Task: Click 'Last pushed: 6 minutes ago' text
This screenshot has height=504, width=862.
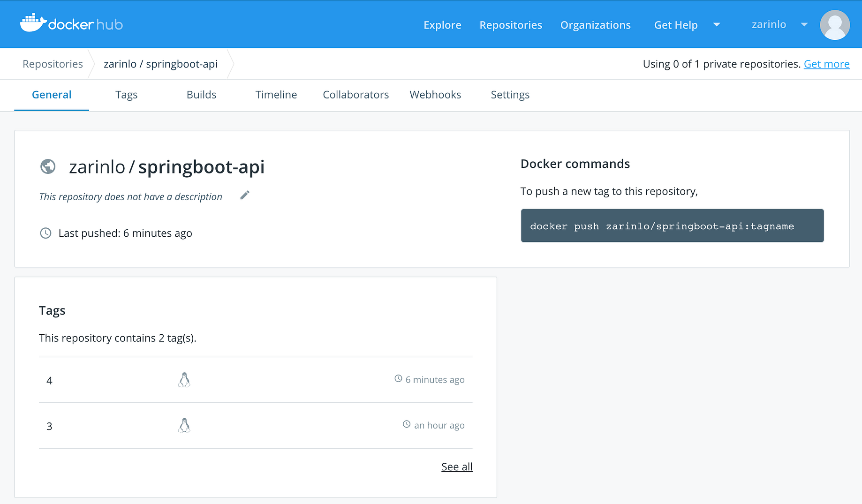Action: point(125,233)
